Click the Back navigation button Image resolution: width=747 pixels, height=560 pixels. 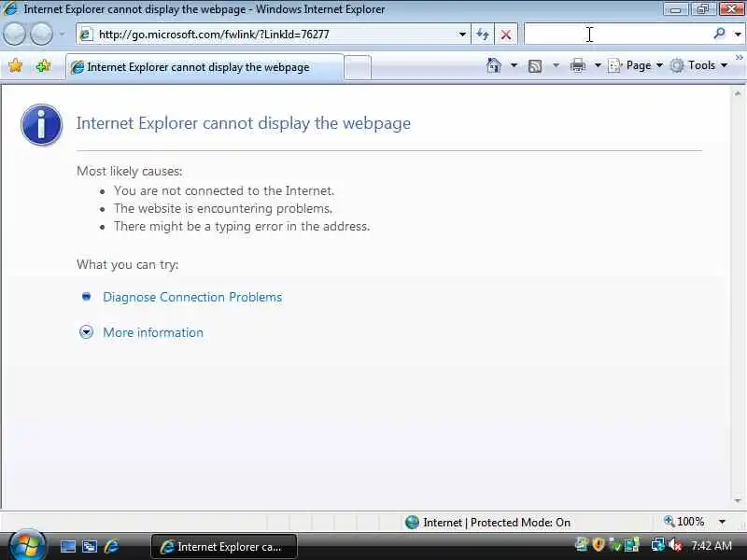pyautogui.click(x=14, y=35)
